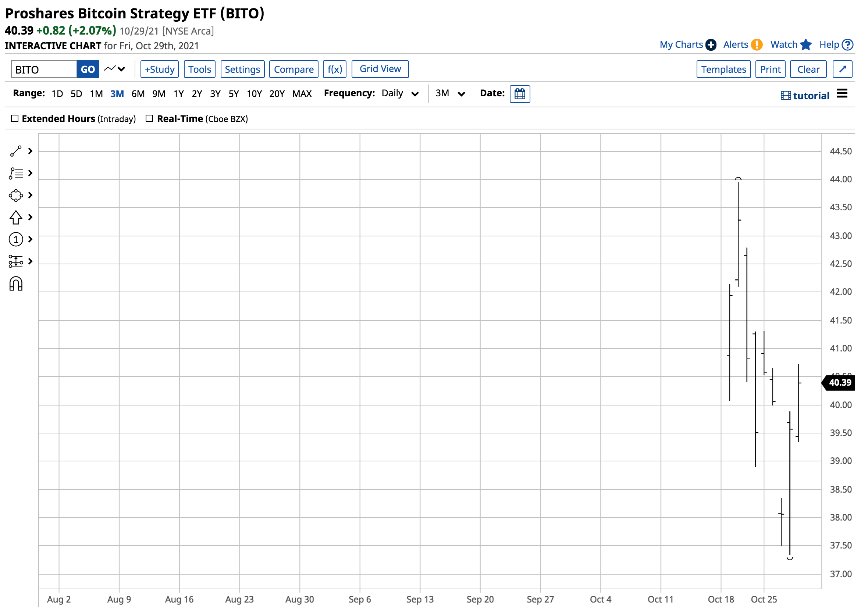Select the 3Y range
The width and height of the screenshot is (868, 611).
(x=216, y=94)
